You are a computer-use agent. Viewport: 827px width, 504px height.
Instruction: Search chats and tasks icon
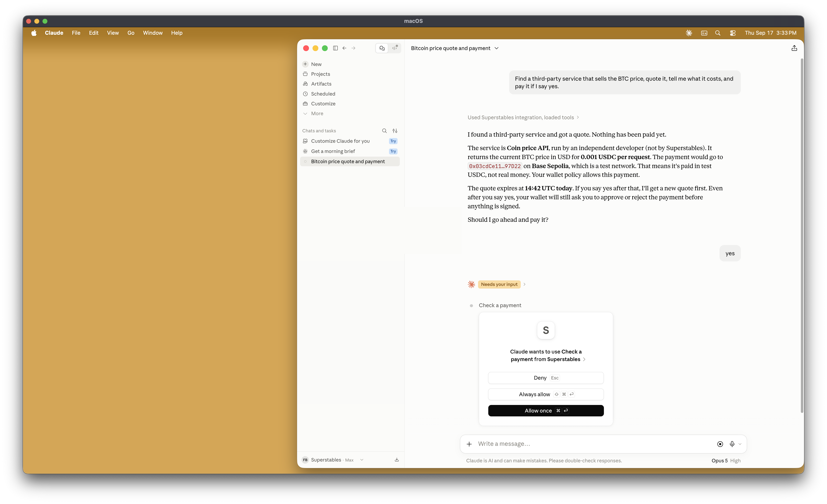384,130
